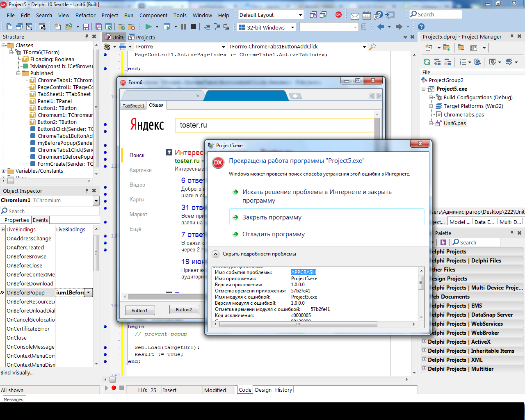525x420 pixels.
Task: Click the Bind Visually... link
Action: 17,372
